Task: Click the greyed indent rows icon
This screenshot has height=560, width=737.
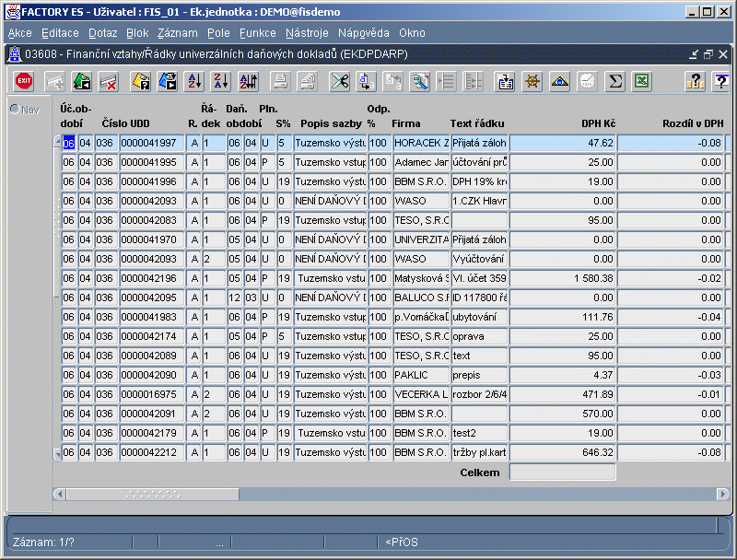Action: (446, 81)
